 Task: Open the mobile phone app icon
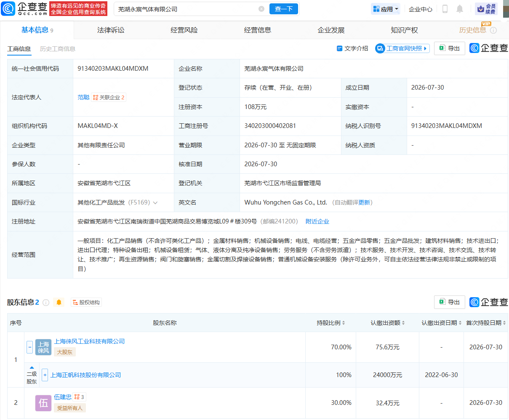445,9
